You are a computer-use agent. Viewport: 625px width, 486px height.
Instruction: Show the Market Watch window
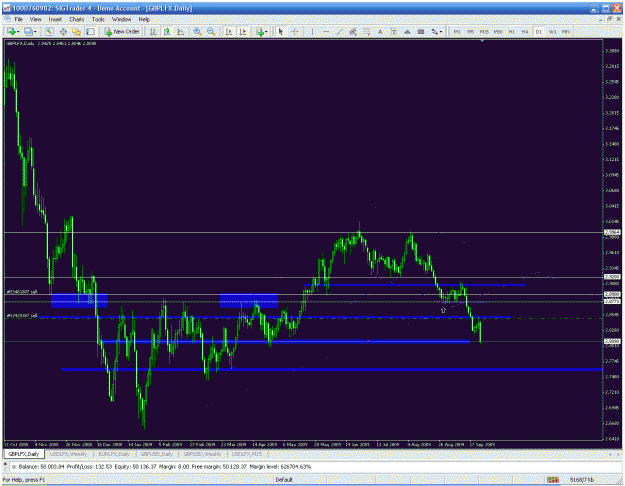tap(49, 31)
